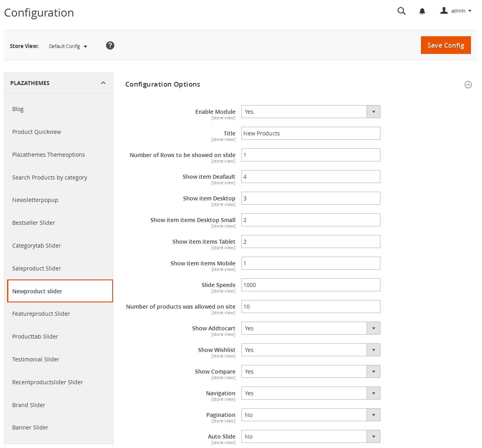Click the store view help icon

click(x=110, y=46)
